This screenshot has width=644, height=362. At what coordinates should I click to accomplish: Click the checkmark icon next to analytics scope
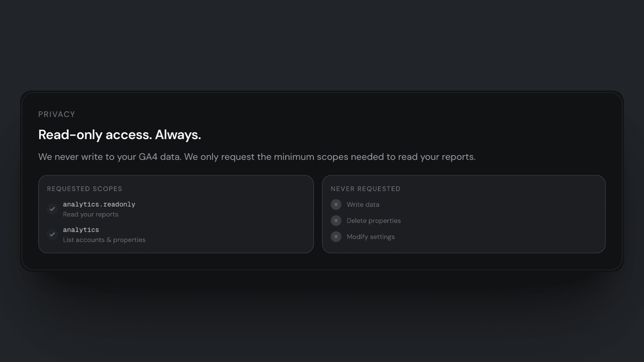(52, 235)
